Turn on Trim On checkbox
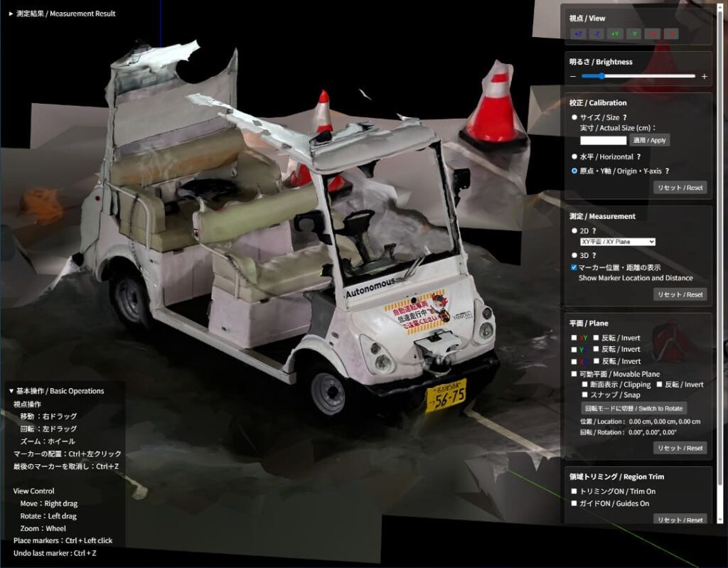 click(574, 492)
